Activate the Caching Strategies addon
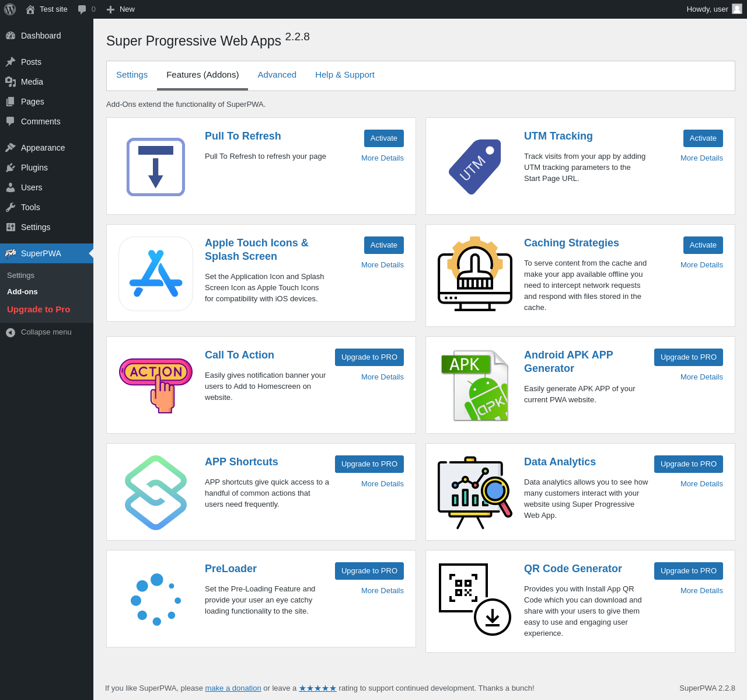Screen dimensions: 747x700 (x=703, y=245)
